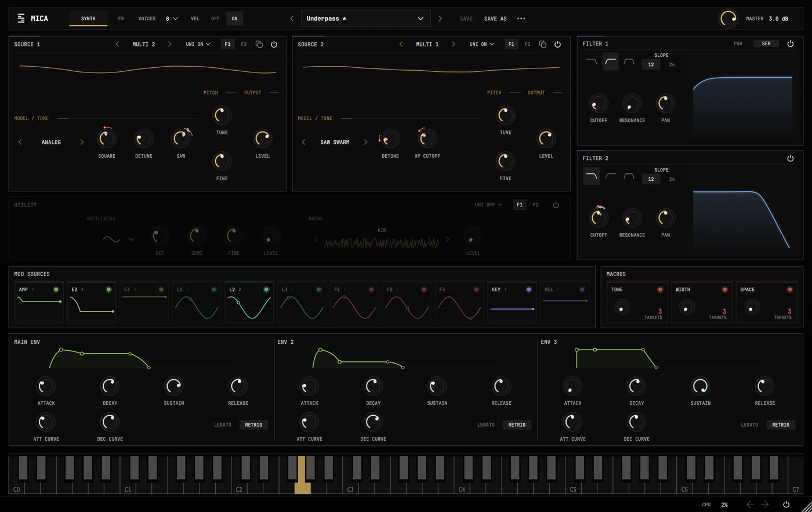Open the three-dots preset options menu

click(x=521, y=19)
